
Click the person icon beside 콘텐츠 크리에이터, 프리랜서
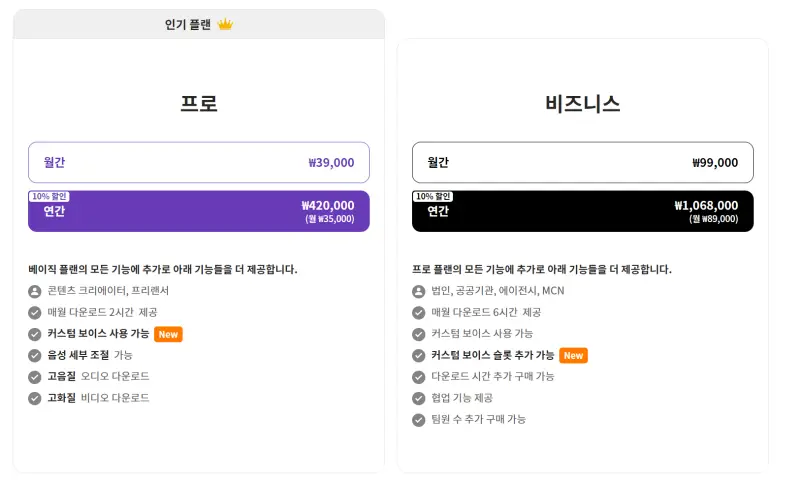(x=35, y=291)
